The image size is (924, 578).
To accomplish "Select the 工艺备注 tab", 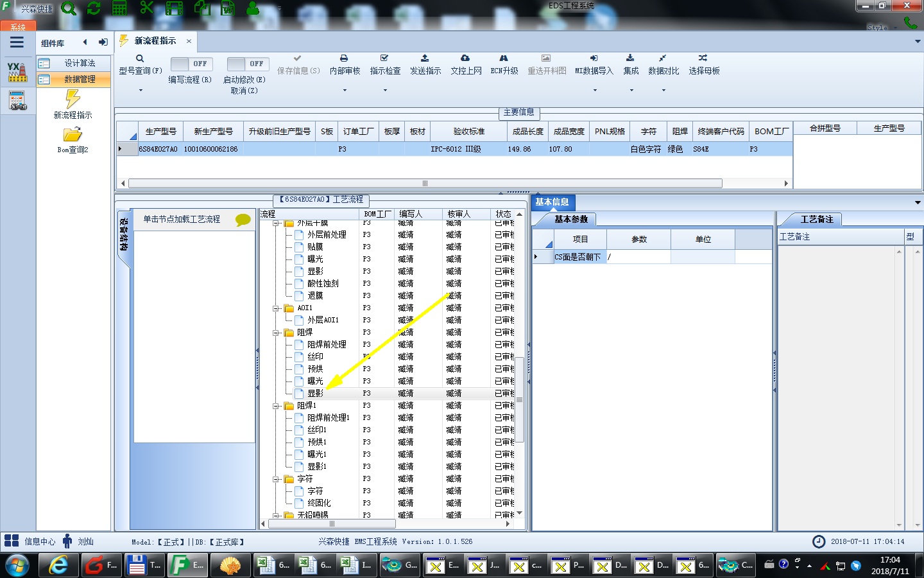I will tap(816, 219).
